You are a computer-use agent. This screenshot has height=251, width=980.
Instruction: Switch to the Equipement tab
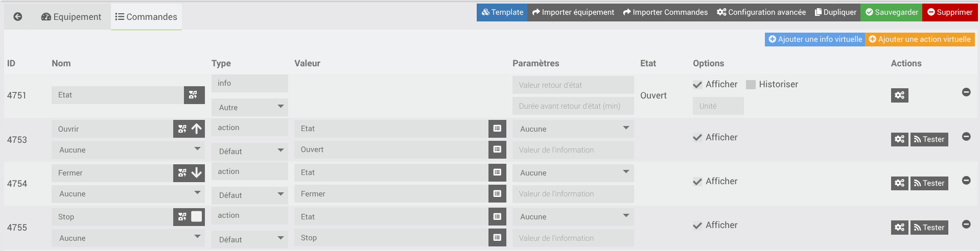coord(71,17)
